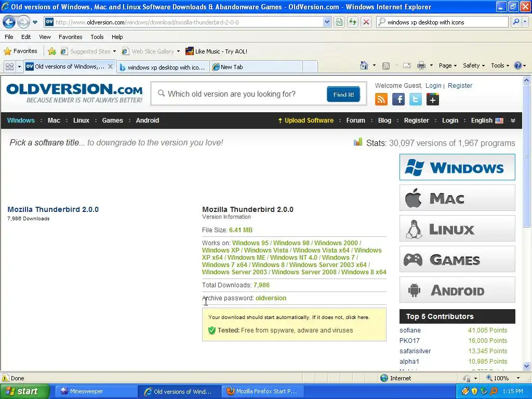Open the Page dropdown menu
Screen dimensions: 532x399
pos(447,65)
